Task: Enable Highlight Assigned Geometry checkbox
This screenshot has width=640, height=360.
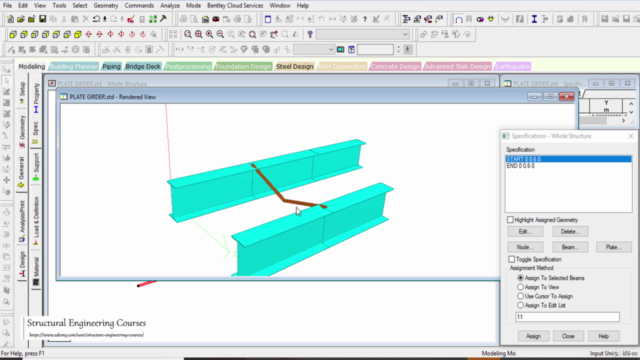Action: pyautogui.click(x=510, y=220)
